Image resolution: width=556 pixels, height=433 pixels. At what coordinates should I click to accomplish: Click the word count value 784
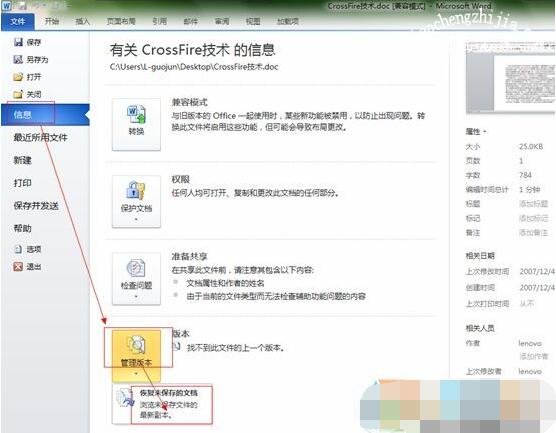[525, 175]
